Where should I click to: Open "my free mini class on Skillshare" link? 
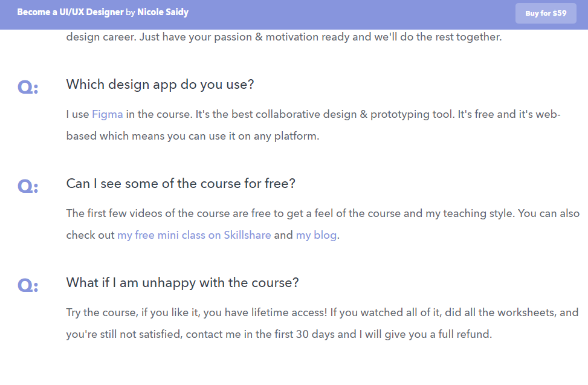193,235
